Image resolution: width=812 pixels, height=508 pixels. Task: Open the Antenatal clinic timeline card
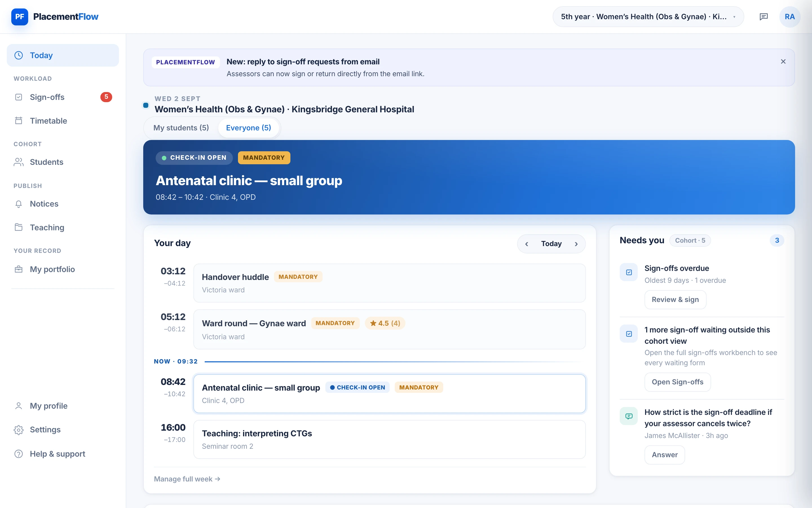[390, 393]
